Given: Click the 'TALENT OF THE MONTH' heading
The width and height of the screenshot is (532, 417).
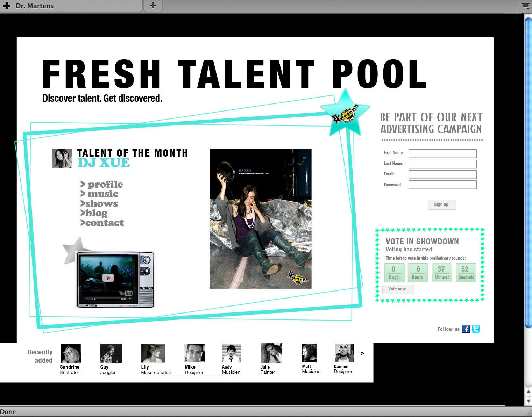Looking at the screenshot, I should coord(133,153).
